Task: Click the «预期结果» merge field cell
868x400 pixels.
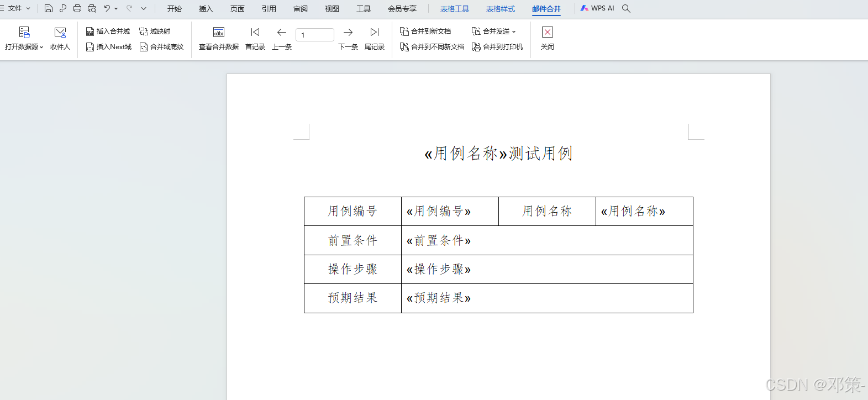Action: tap(547, 298)
